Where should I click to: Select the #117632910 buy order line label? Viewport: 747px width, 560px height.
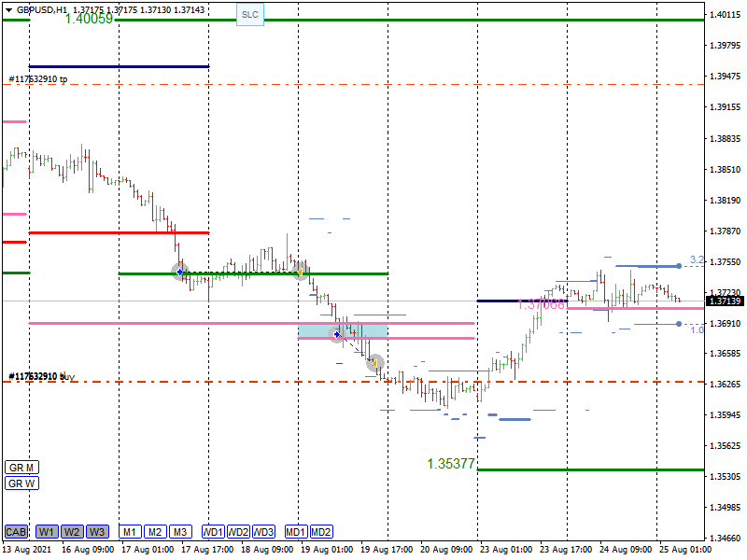41,377
